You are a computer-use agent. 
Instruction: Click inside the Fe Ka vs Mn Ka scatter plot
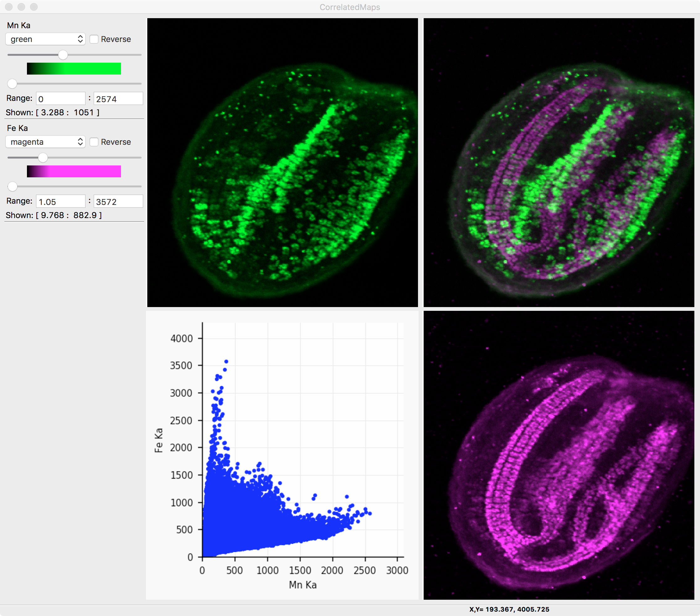(303, 440)
